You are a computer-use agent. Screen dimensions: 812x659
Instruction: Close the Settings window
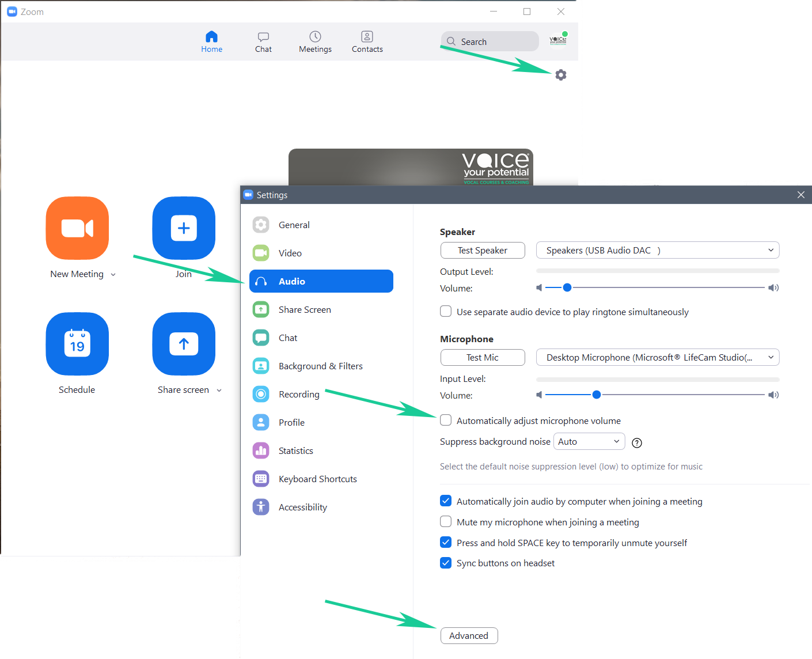point(801,195)
